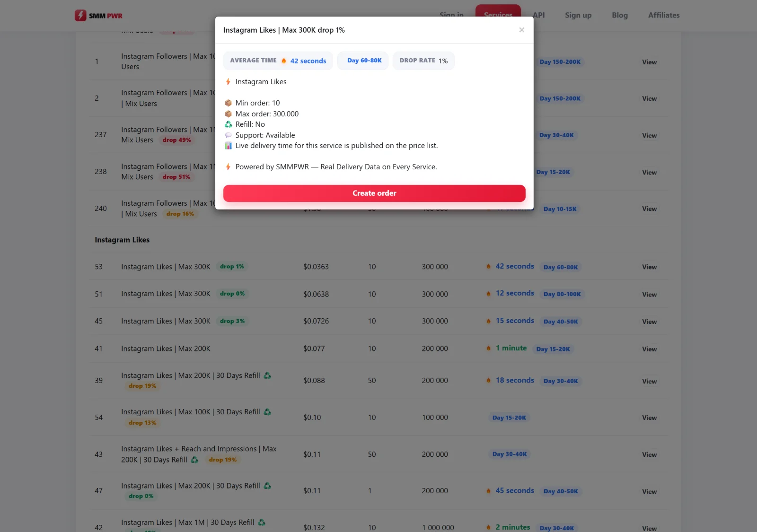Click the Day 10-15K badge in row 240
Viewport: 757px width, 532px height.
(x=560, y=209)
